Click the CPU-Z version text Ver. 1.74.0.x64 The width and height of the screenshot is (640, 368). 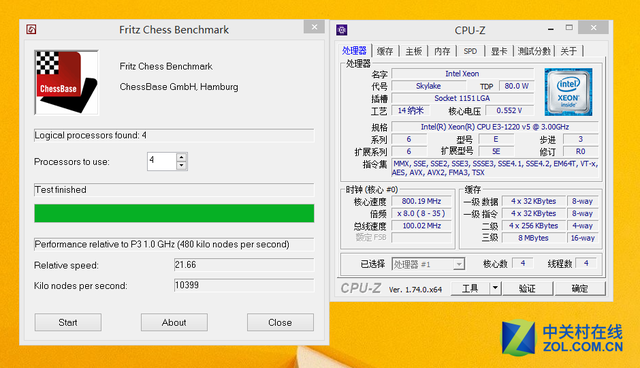click(415, 289)
